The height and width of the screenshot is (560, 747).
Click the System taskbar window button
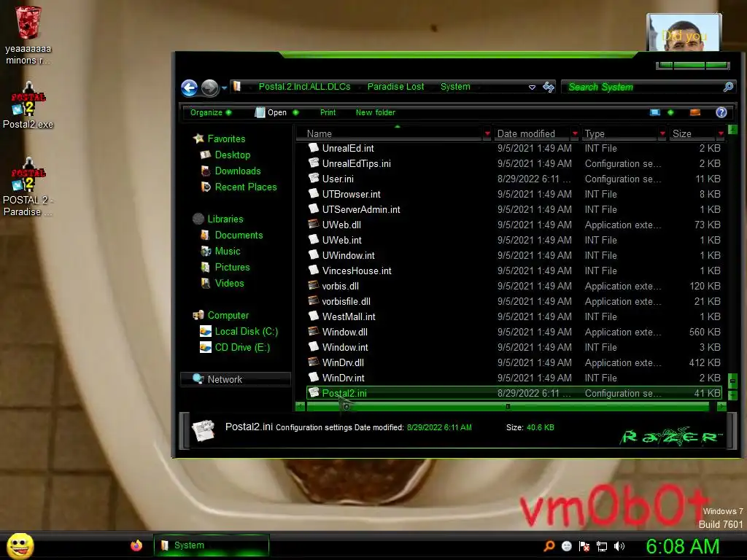[x=211, y=545]
